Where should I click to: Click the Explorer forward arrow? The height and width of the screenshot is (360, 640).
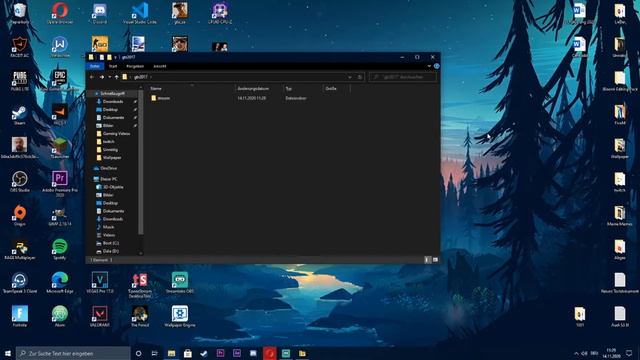click(x=102, y=77)
